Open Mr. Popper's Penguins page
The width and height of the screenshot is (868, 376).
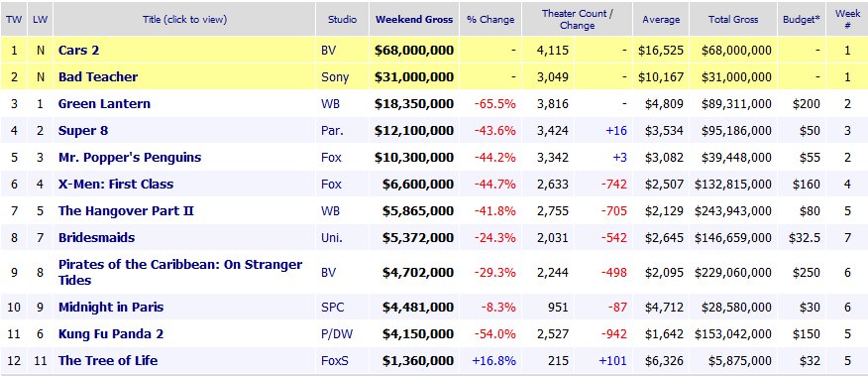130,158
